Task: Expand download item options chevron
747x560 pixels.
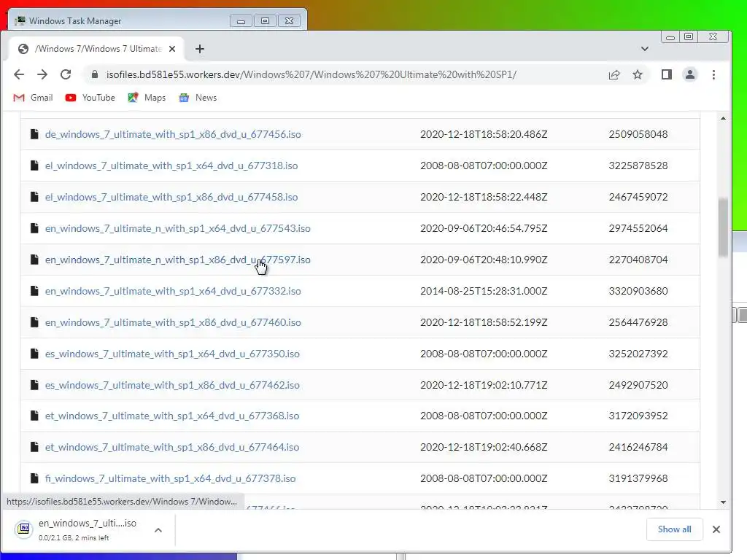Action: click(x=158, y=530)
